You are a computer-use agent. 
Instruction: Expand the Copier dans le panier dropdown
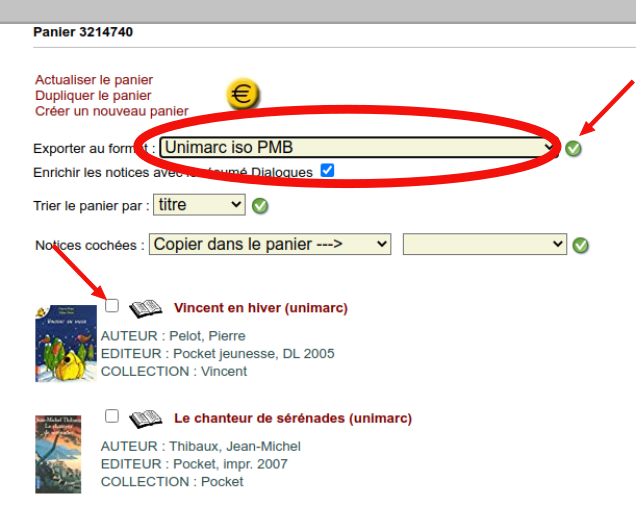(x=270, y=244)
